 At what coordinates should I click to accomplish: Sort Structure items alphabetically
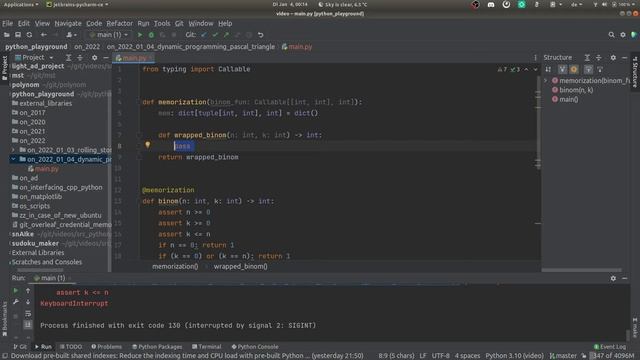point(548,69)
